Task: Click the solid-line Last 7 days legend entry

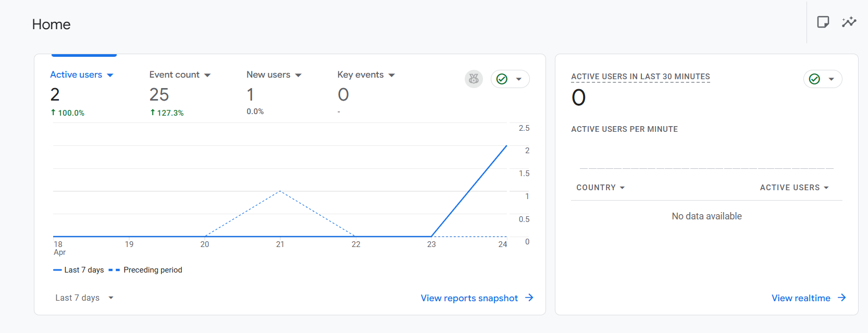Action: (x=83, y=270)
